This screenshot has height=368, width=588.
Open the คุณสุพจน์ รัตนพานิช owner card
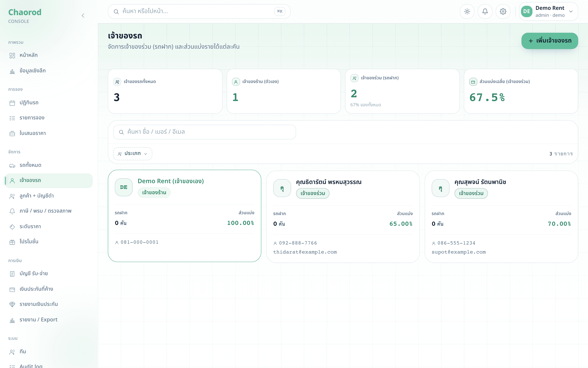click(501, 217)
